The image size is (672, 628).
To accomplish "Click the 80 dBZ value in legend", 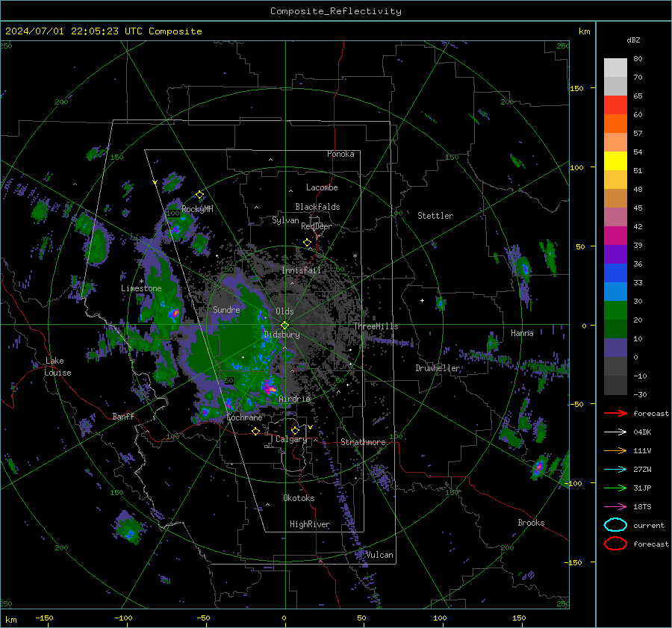I will click(638, 59).
